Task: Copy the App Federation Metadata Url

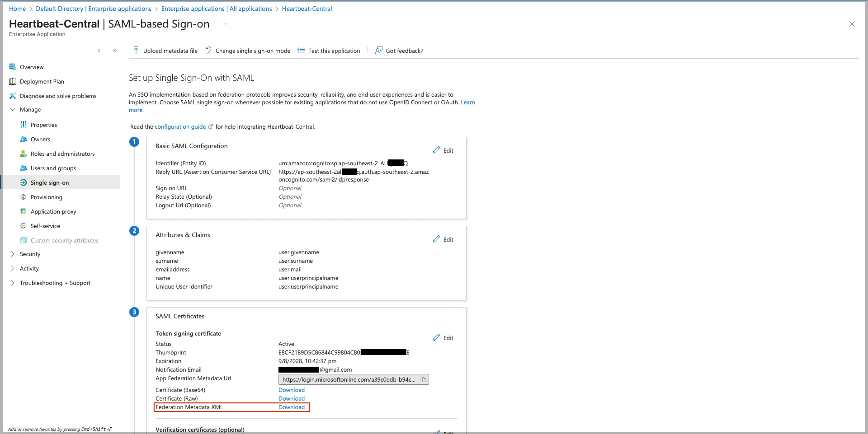Action: tap(423, 379)
